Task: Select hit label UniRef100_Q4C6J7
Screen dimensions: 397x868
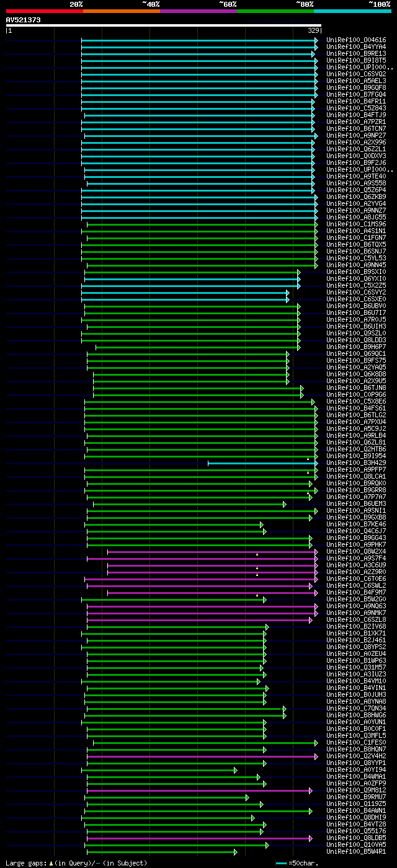Action: [356, 531]
